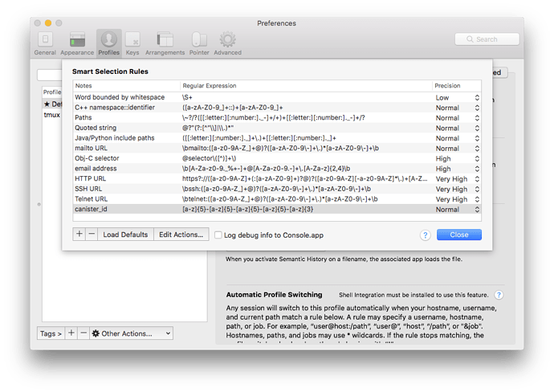The image size is (554, 392).
Task: Select the 'HTTP URL' rule note
Action: click(x=90, y=179)
